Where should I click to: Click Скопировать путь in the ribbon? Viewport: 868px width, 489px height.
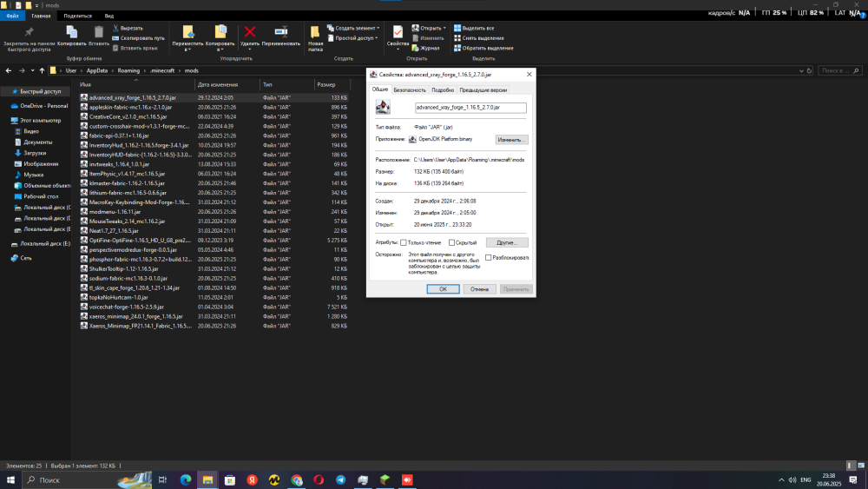click(138, 38)
